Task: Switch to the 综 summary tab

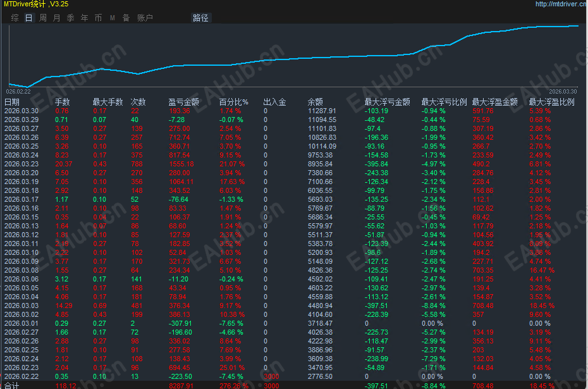Action: click(x=15, y=18)
